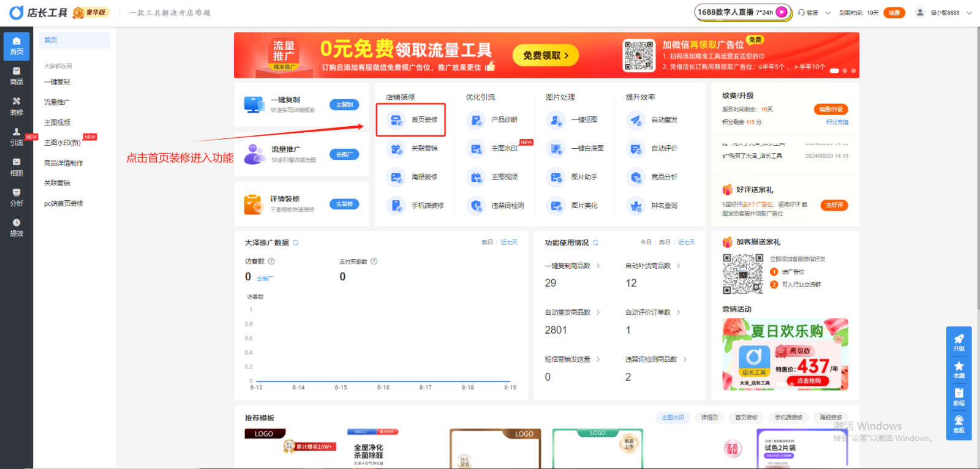The image size is (980, 469).
Task: Switch 功能使用情况 to 今日
Action: pyautogui.click(x=646, y=242)
